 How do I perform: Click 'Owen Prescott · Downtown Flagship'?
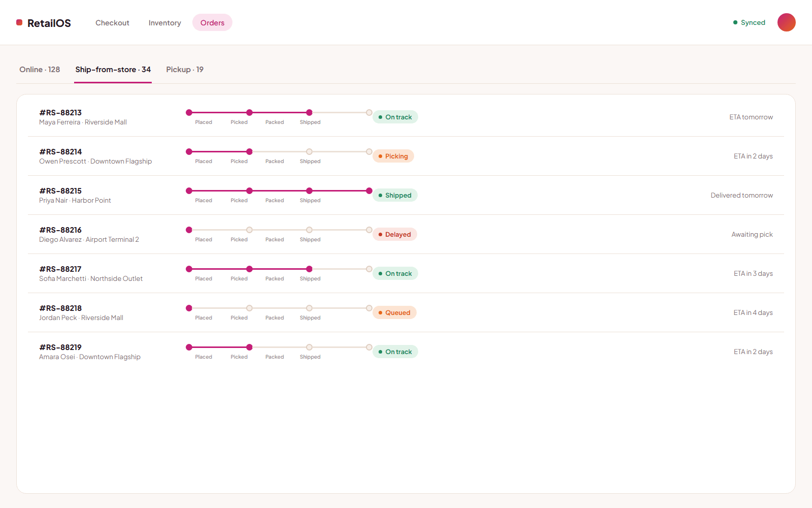(x=95, y=162)
